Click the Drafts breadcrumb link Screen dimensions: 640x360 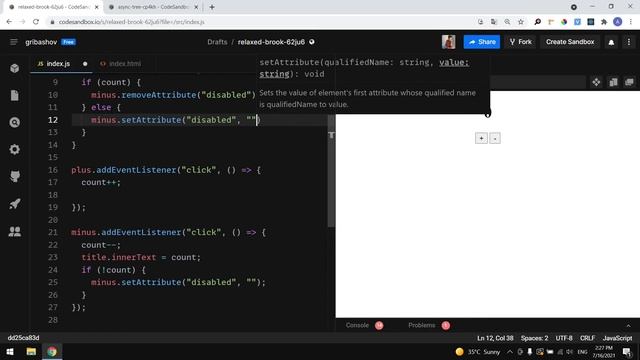pyautogui.click(x=217, y=42)
